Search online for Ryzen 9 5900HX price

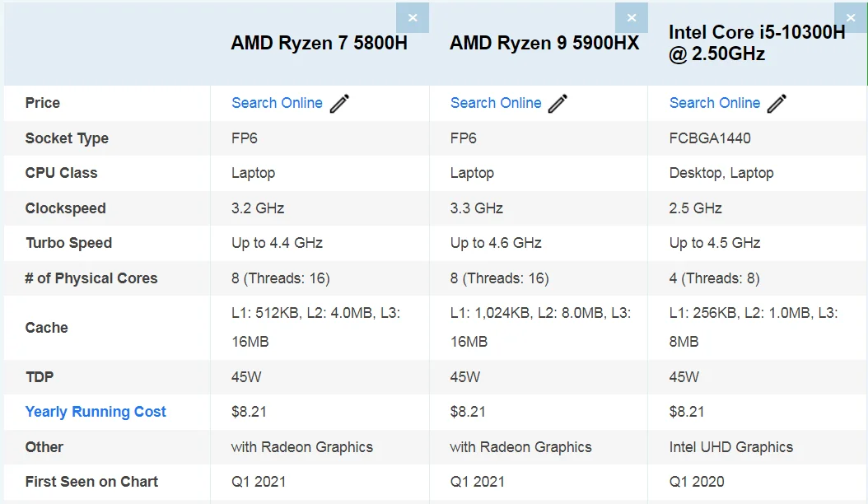[496, 103]
